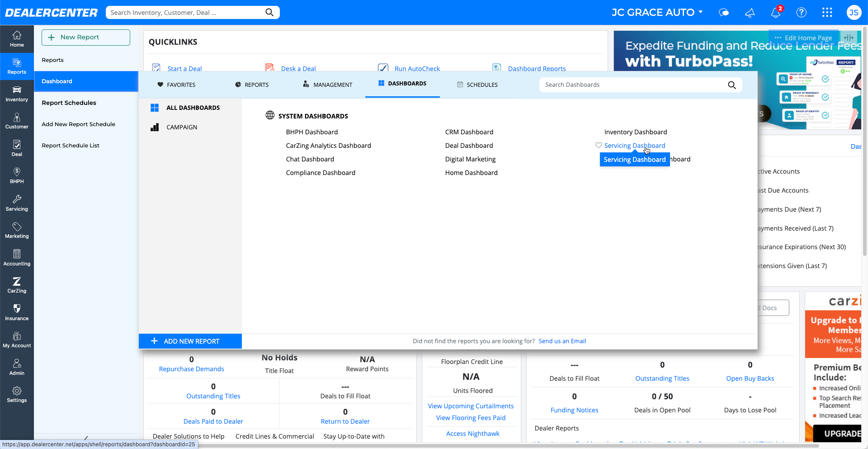Open notifications bell with badge
Image resolution: width=868 pixels, height=449 pixels.
776,12
